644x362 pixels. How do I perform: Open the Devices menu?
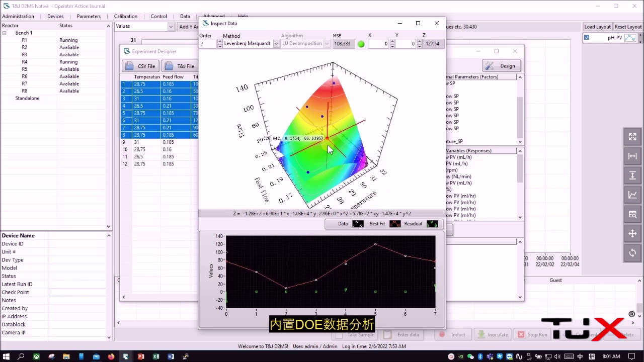55,16
